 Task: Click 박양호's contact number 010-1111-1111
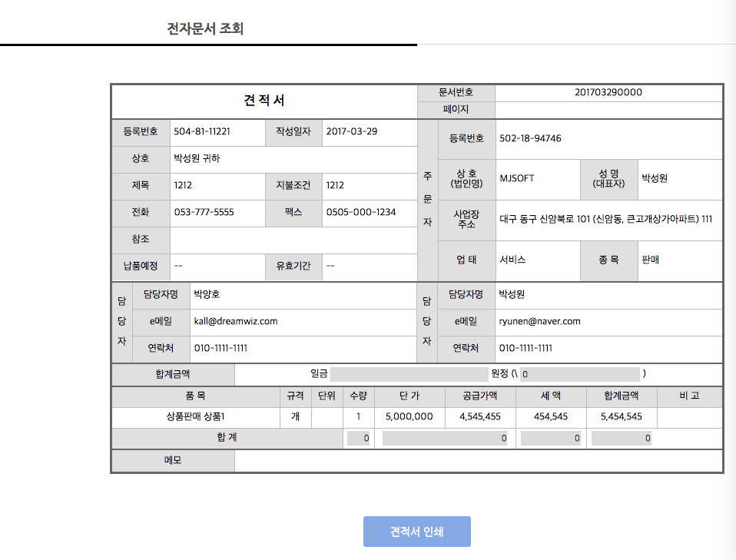(x=220, y=348)
